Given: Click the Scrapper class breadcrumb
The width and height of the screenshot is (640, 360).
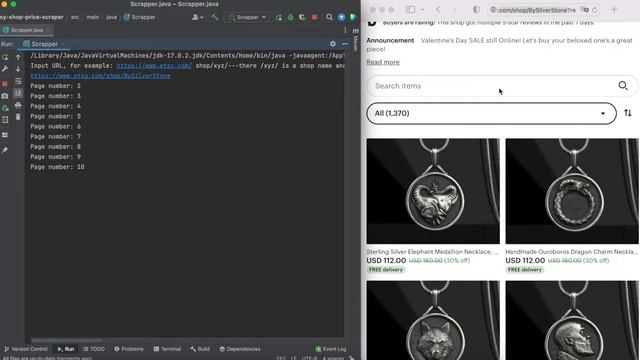Looking at the screenshot, I should (139, 17).
